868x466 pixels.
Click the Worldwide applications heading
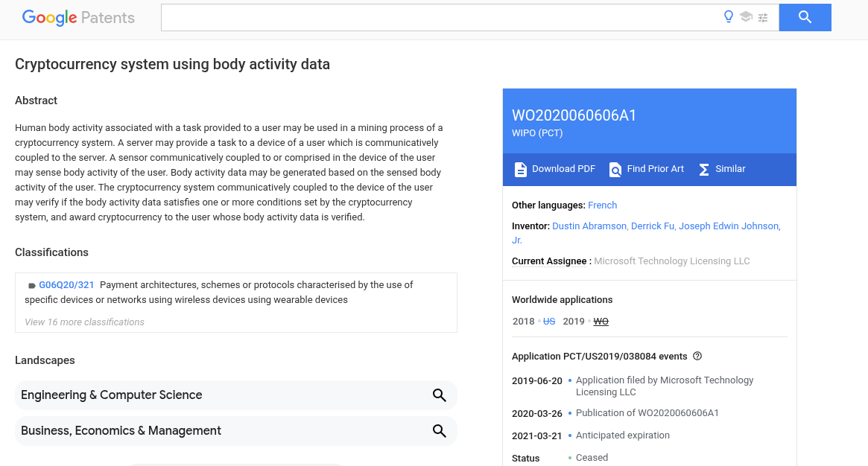(x=562, y=299)
